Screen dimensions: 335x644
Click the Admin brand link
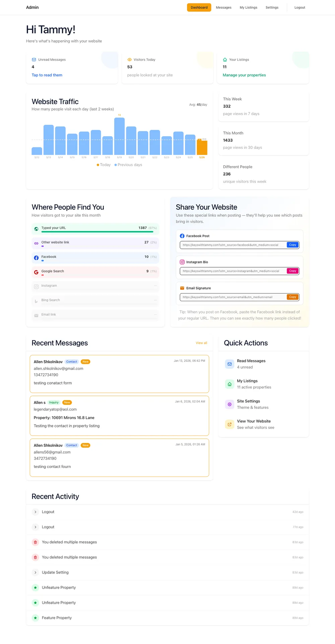click(32, 7)
